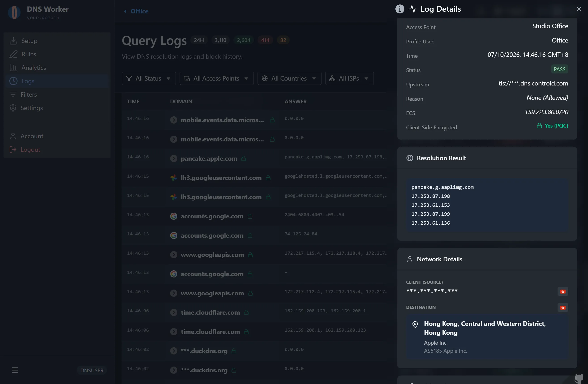Click the first mobile.events.data.micros... row

point(254,120)
